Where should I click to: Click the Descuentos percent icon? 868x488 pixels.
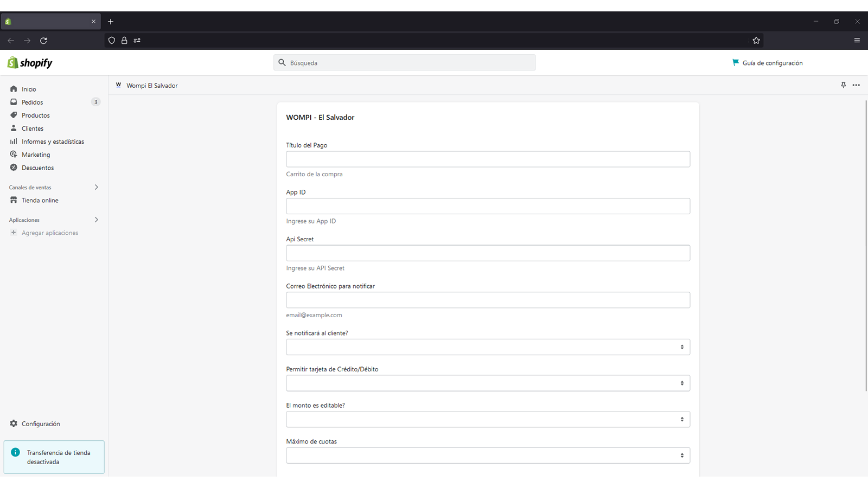pos(14,168)
